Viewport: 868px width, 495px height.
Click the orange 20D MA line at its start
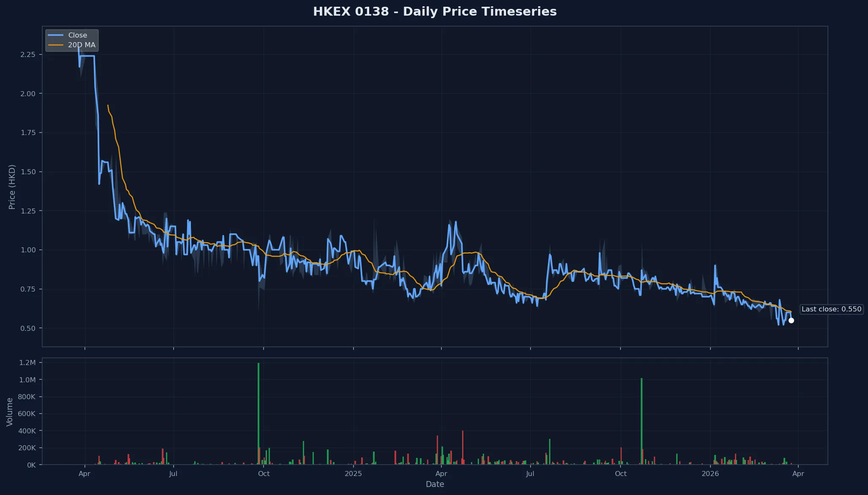point(108,105)
